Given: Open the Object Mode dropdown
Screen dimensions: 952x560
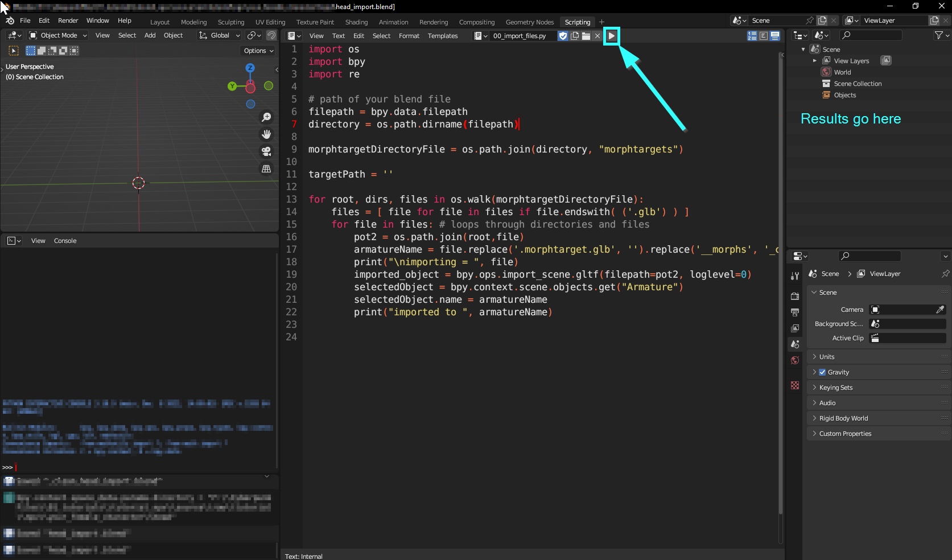Looking at the screenshot, I should [x=58, y=35].
